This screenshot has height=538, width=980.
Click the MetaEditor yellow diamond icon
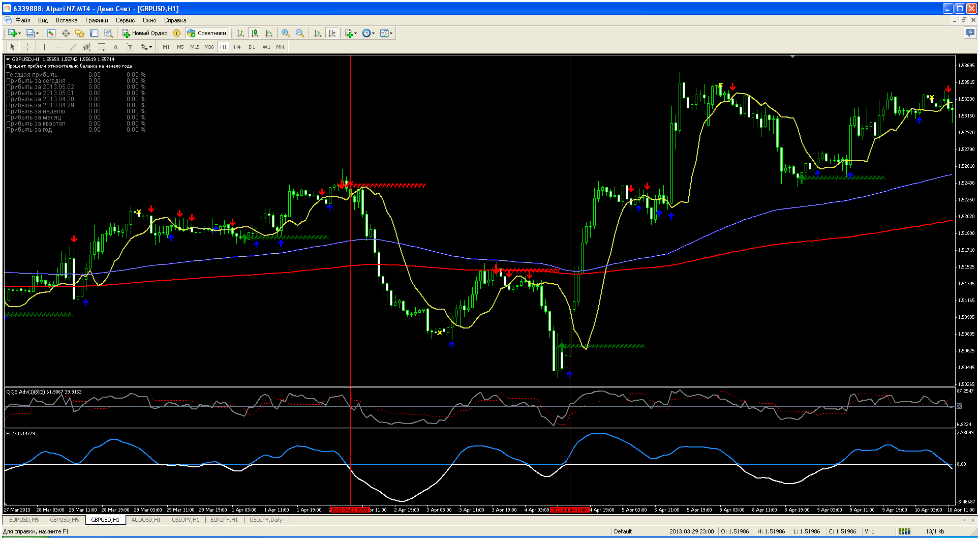[177, 33]
